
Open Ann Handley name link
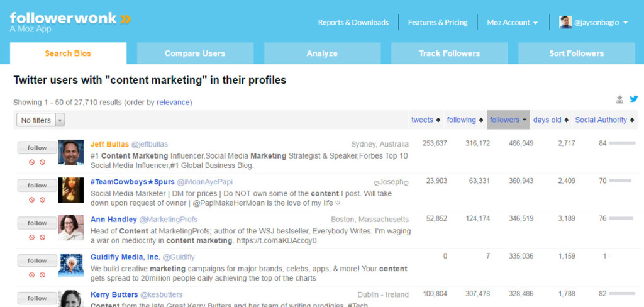114,220
